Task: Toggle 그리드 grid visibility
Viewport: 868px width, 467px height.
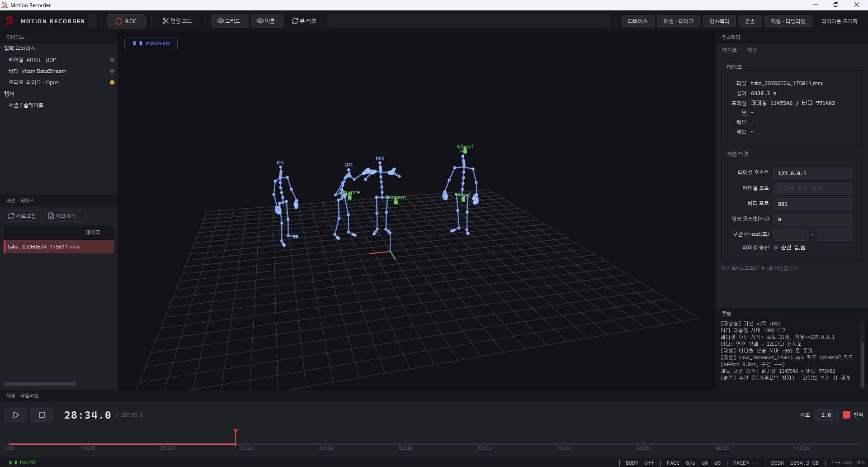Action: click(229, 21)
